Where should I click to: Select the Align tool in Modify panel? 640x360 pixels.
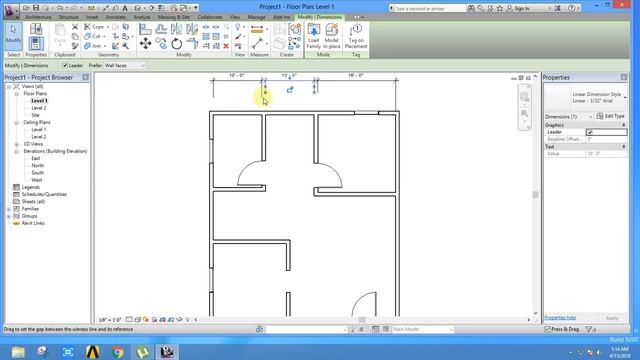click(x=145, y=29)
